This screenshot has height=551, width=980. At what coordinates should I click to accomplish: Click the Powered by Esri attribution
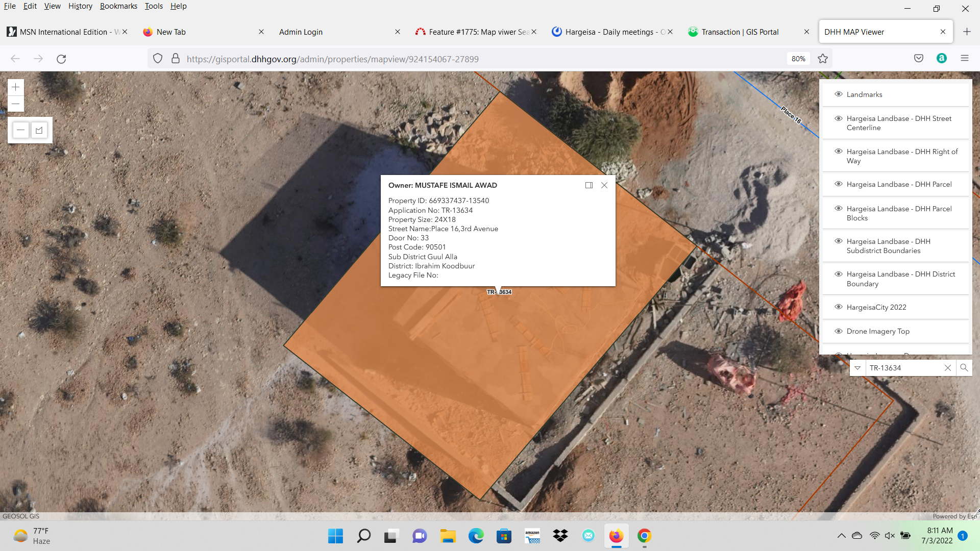tap(954, 516)
